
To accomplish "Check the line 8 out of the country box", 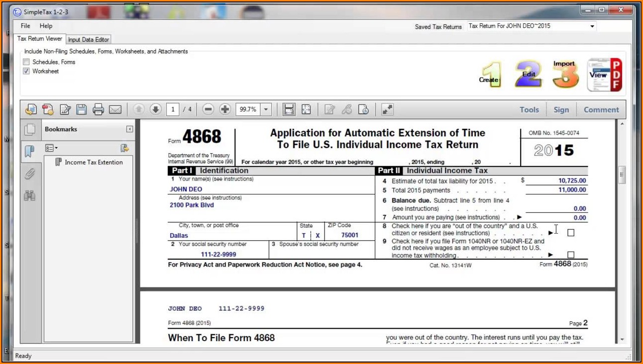I will [x=571, y=232].
